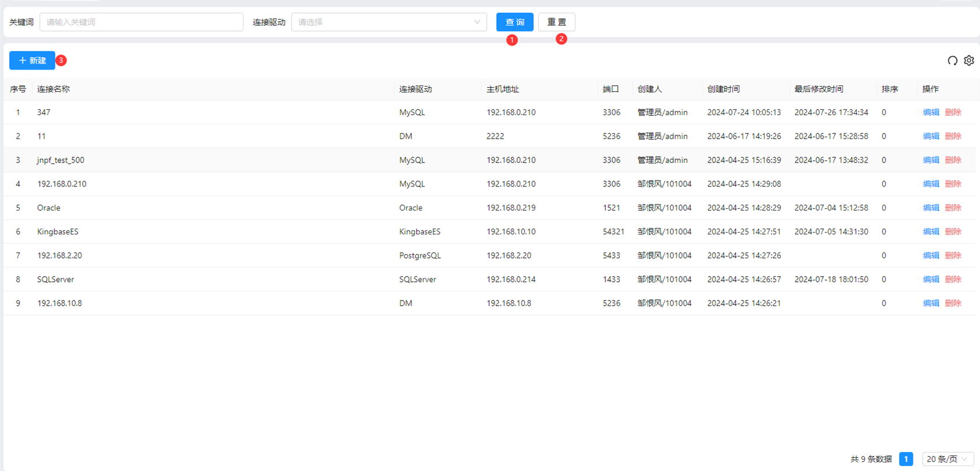Image resolution: width=980 pixels, height=473 pixels.
Task: Go to page 1 in pagination
Action: pyautogui.click(x=906, y=459)
